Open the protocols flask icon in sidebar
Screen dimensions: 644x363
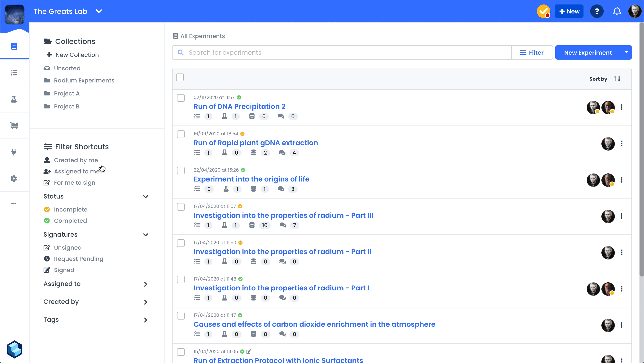[x=14, y=99]
